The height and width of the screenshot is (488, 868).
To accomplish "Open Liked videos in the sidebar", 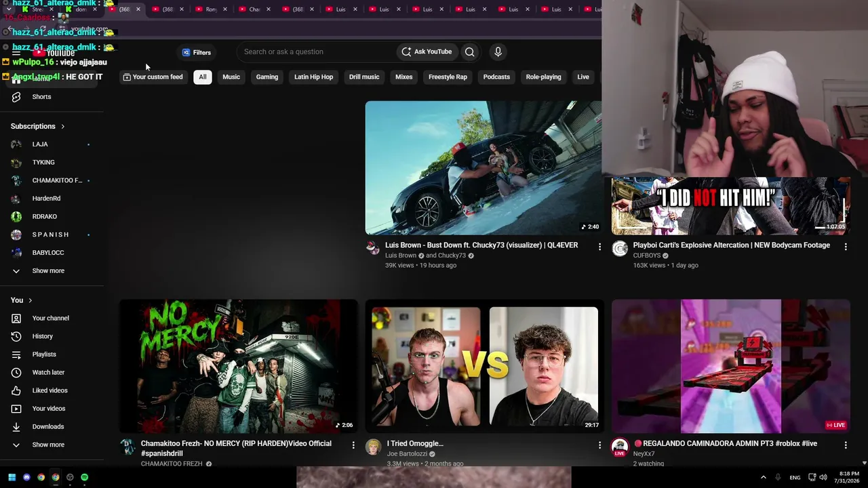I will point(52,390).
